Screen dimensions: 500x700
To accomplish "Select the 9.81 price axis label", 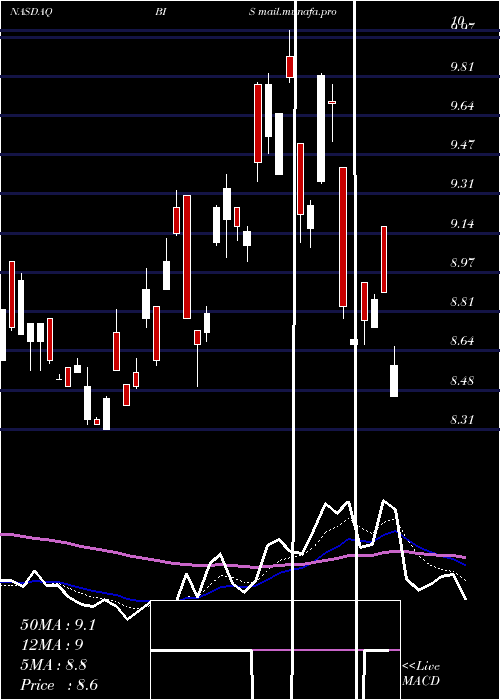I will 462,67.
